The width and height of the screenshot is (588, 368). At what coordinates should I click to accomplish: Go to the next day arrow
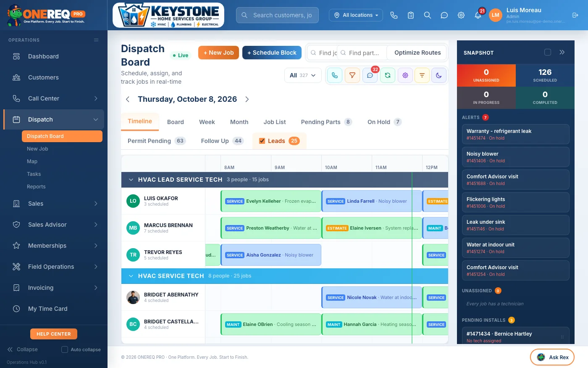(247, 99)
